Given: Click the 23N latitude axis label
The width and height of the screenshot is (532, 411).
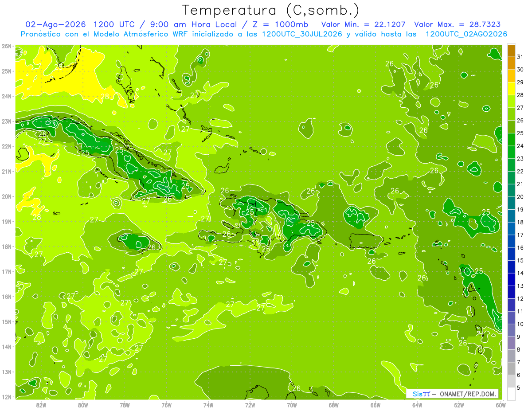Looking at the screenshot, I should [x=7, y=121].
